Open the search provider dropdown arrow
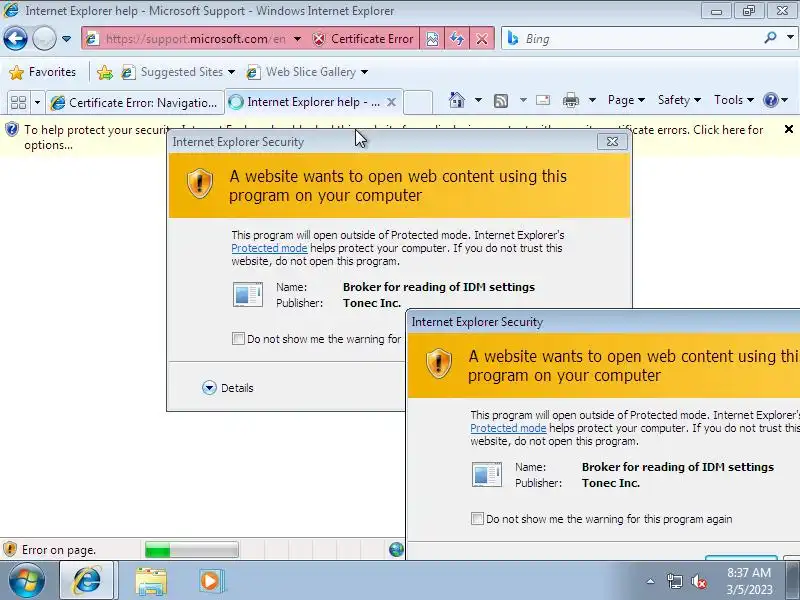 (x=790, y=37)
